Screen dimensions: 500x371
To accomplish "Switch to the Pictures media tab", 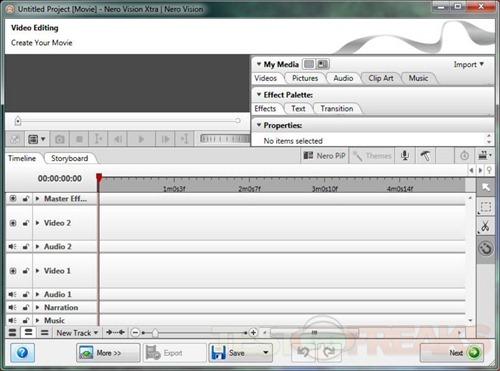I will (305, 78).
